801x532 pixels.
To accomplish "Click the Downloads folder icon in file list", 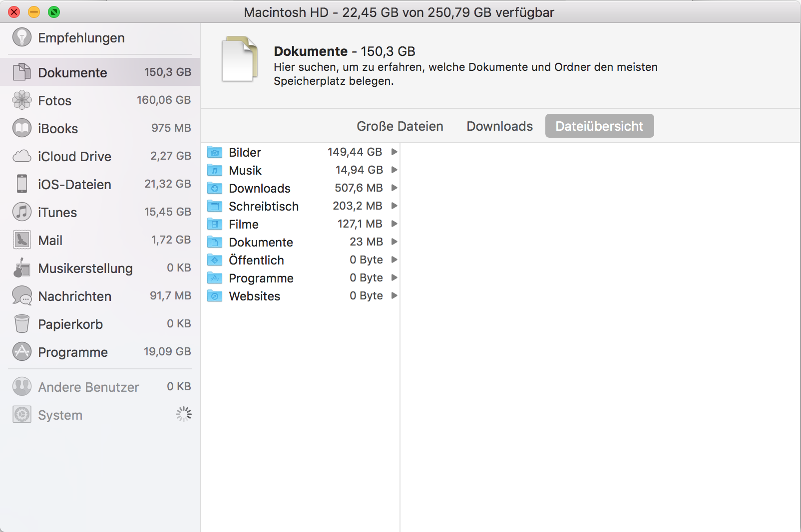I will pyautogui.click(x=215, y=188).
